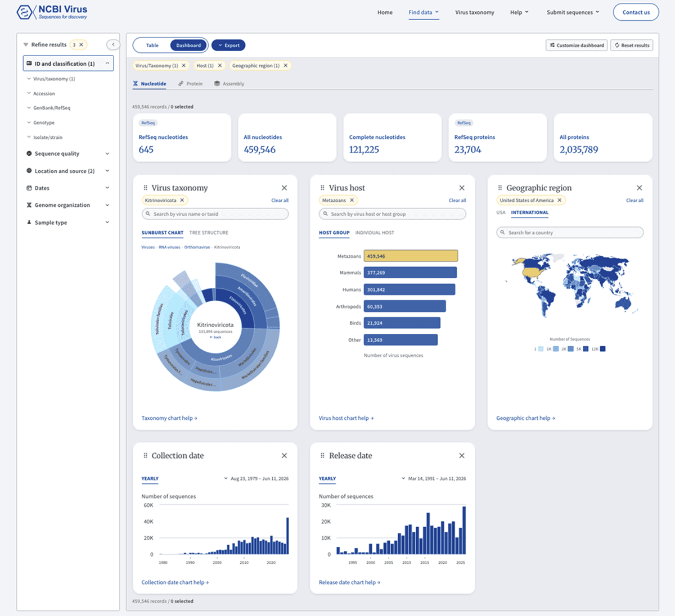Click the NCBI Virus logo
The width and height of the screenshot is (675, 616).
point(52,12)
